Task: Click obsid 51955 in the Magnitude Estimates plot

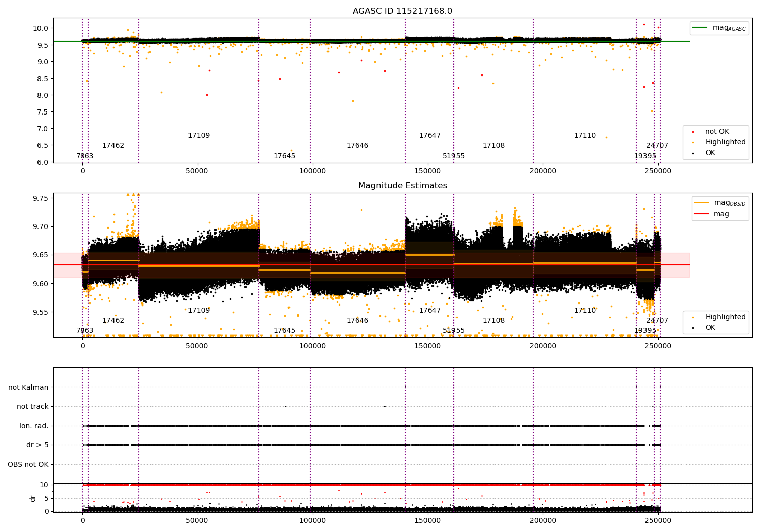Action: tap(453, 331)
